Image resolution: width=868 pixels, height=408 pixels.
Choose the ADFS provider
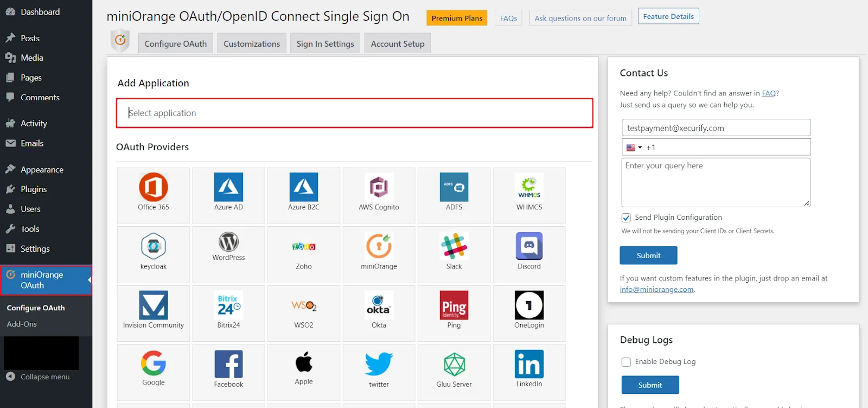pos(454,187)
